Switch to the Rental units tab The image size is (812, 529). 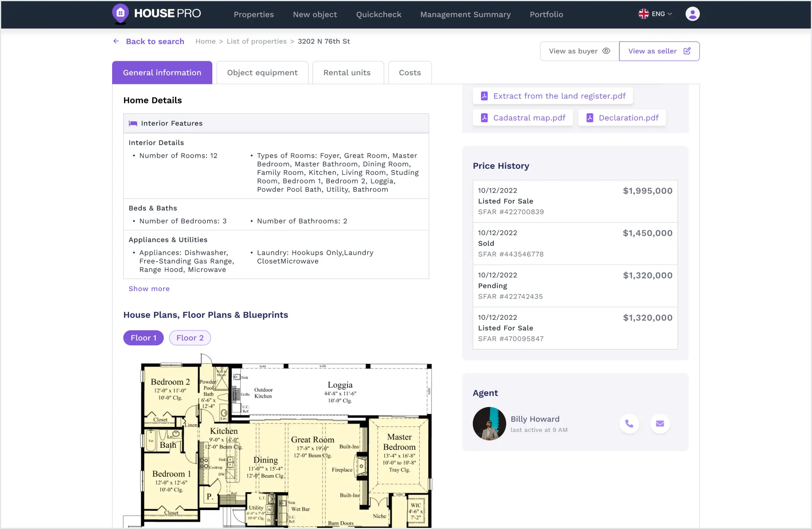[x=347, y=72]
